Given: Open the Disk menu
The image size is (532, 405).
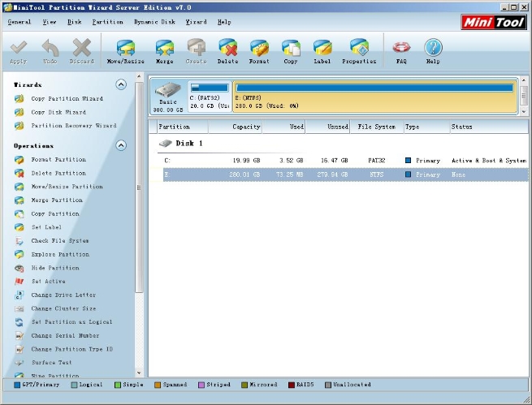Looking at the screenshot, I should click(74, 22).
